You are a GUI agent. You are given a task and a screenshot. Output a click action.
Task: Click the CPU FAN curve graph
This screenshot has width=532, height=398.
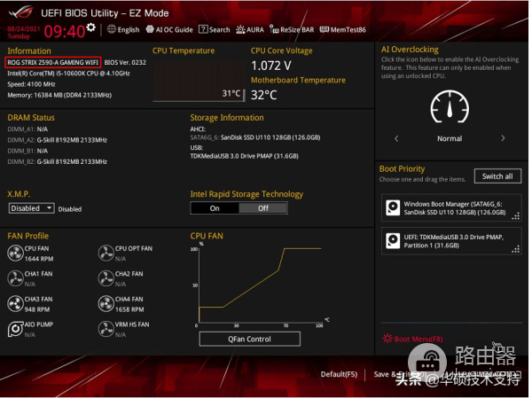[259, 285]
